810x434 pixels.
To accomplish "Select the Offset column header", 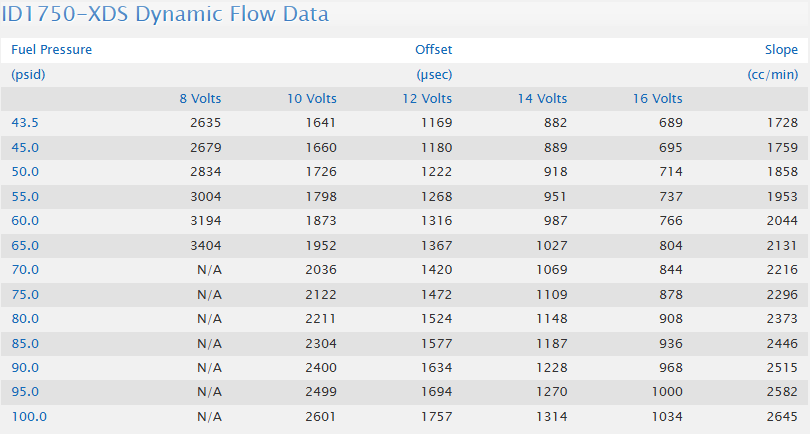I will [433, 49].
